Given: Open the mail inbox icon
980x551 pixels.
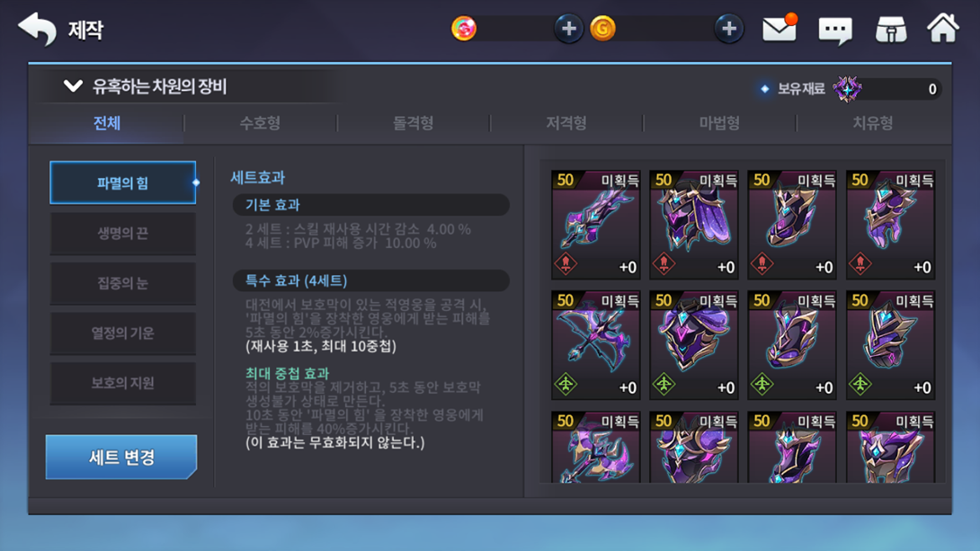Looking at the screenshot, I should [780, 29].
